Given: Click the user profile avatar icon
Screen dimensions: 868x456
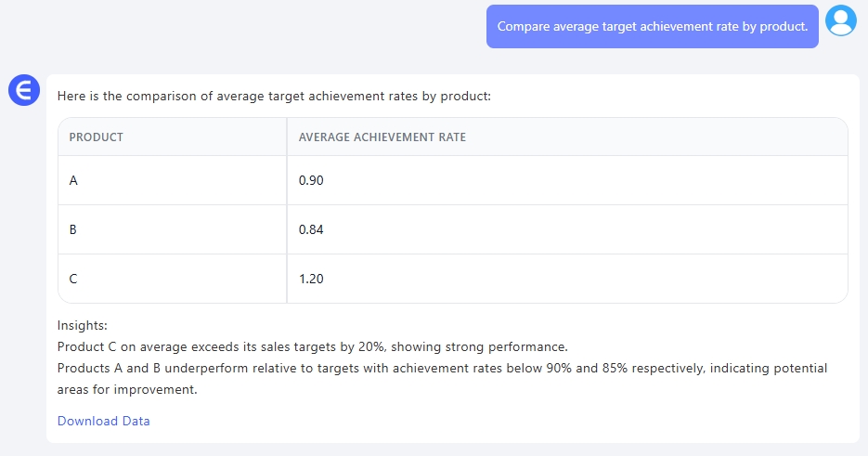Looking at the screenshot, I should 840,20.
